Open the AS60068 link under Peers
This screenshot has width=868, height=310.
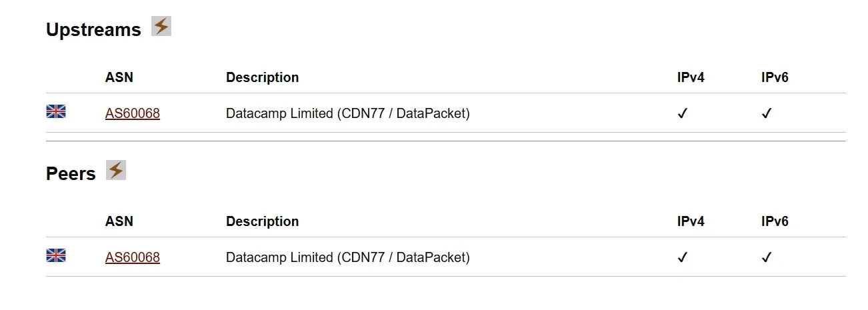point(133,258)
